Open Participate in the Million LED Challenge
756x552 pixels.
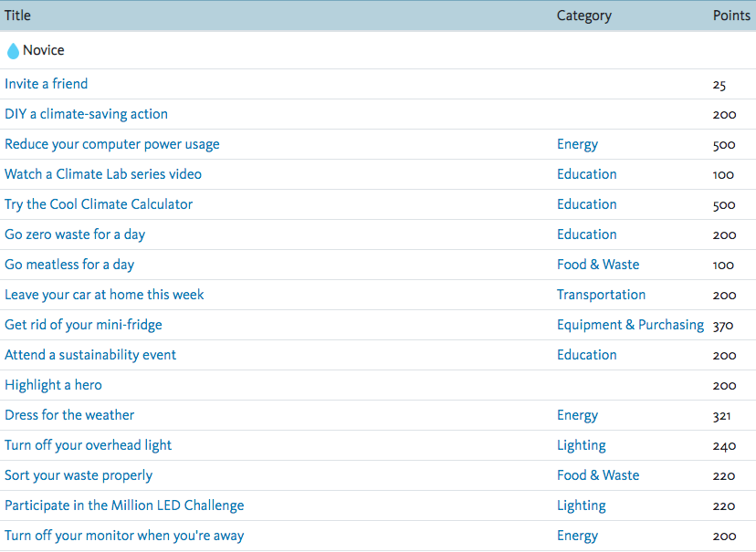(x=124, y=505)
